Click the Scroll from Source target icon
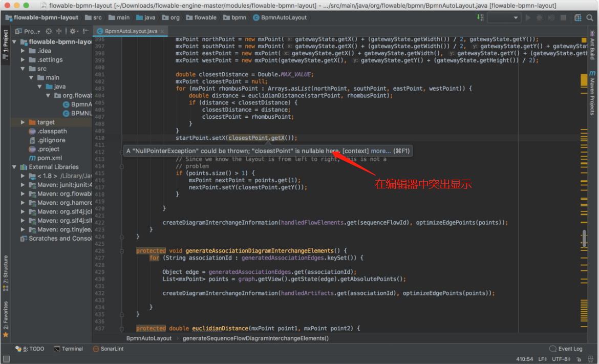 49,31
